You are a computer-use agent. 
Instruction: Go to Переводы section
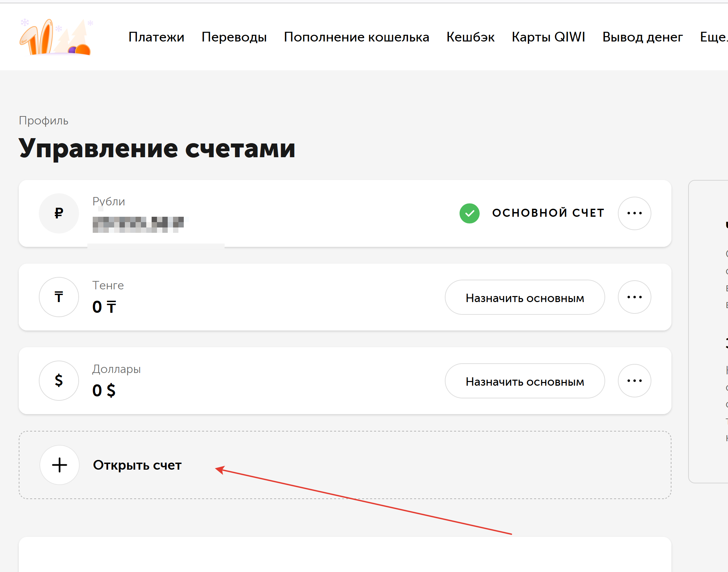[x=234, y=37]
